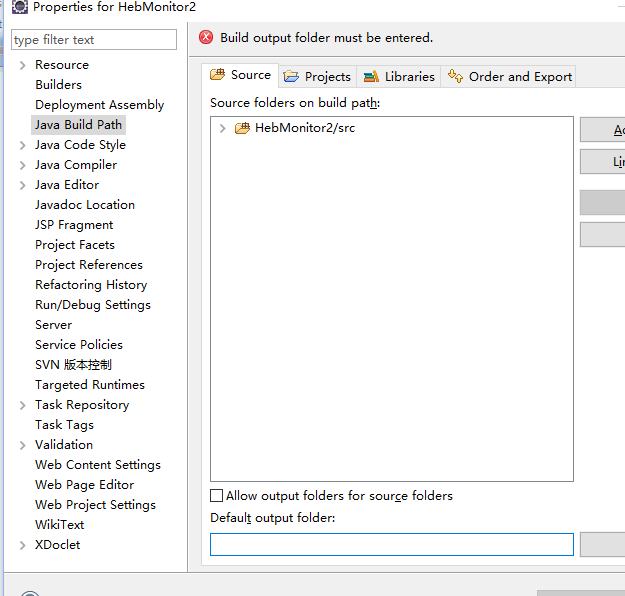Click the Default output folder field
Image resolution: width=625 pixels, height=596 pixels.
[392, 544]
